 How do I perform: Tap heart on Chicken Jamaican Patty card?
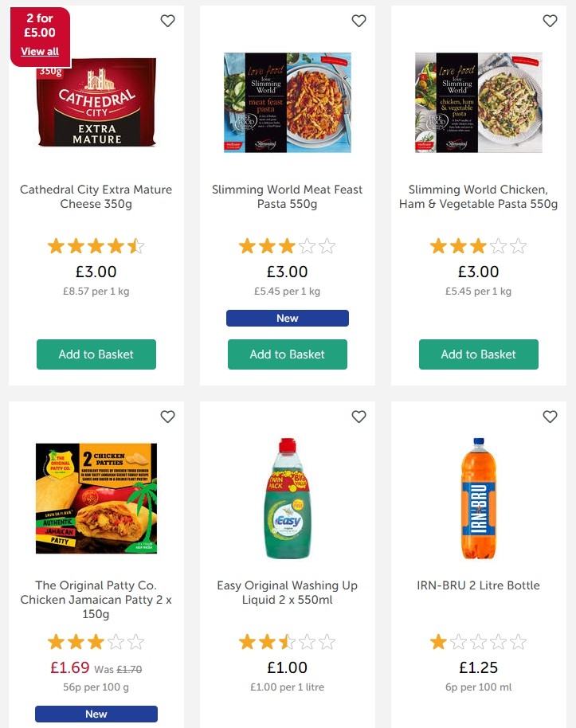[167, 417]
